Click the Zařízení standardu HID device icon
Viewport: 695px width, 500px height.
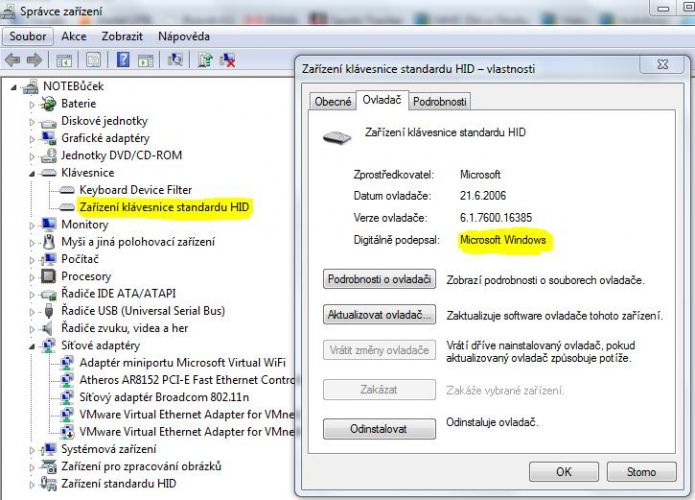48,484
